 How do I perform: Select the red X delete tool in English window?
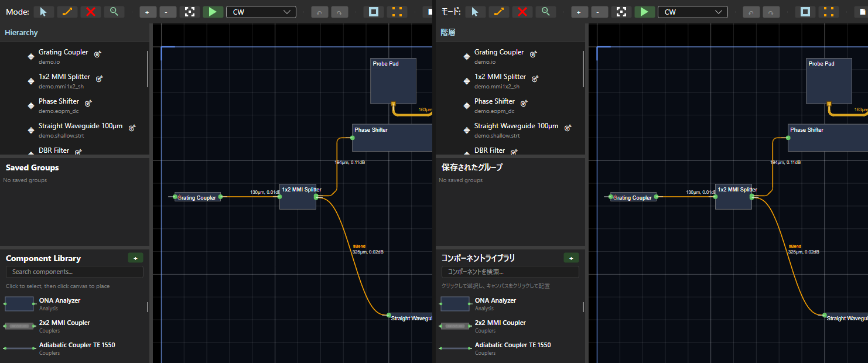click(90, 12)
